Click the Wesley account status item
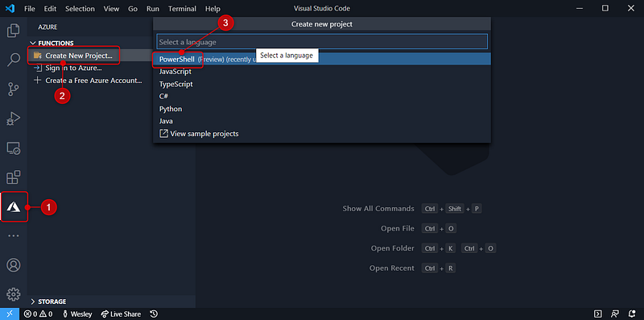This screenshot has height=320, width=644. [x=76, y=314]
